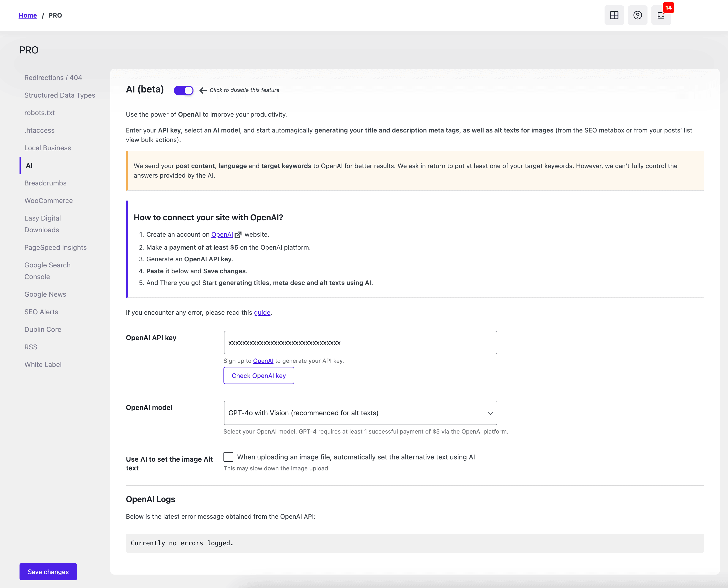The width and height of the screenshot is (728, 588).
Task: Click 'Click to disable this feature' hint text
Action: pos(244,91)
